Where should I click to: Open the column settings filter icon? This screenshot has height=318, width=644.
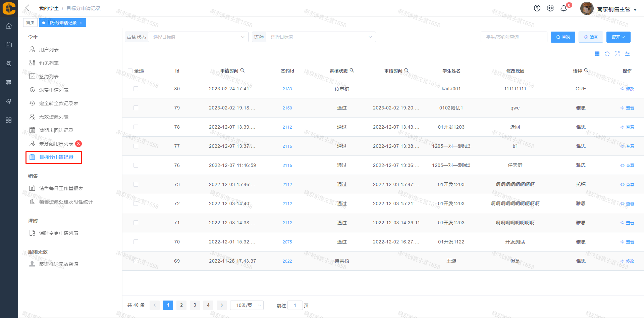[x=627, y=54]
